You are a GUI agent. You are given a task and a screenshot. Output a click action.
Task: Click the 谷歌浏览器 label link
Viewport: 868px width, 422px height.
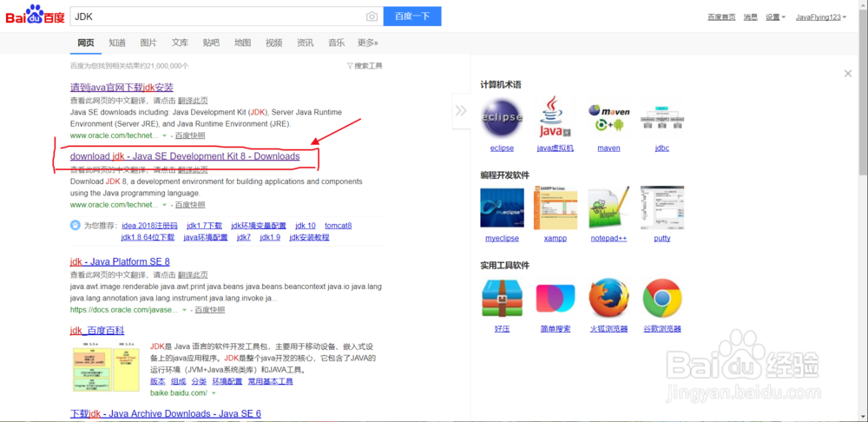click(x=662, y=329)
